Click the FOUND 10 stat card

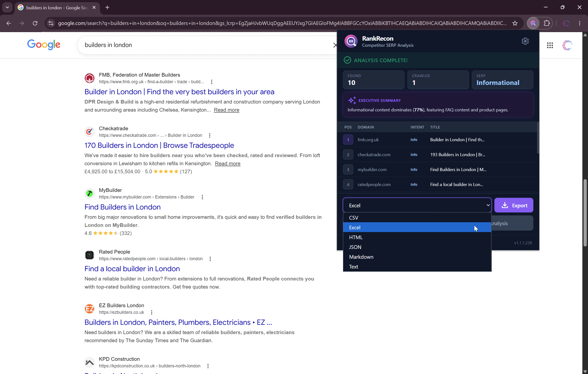click(374, 80)
